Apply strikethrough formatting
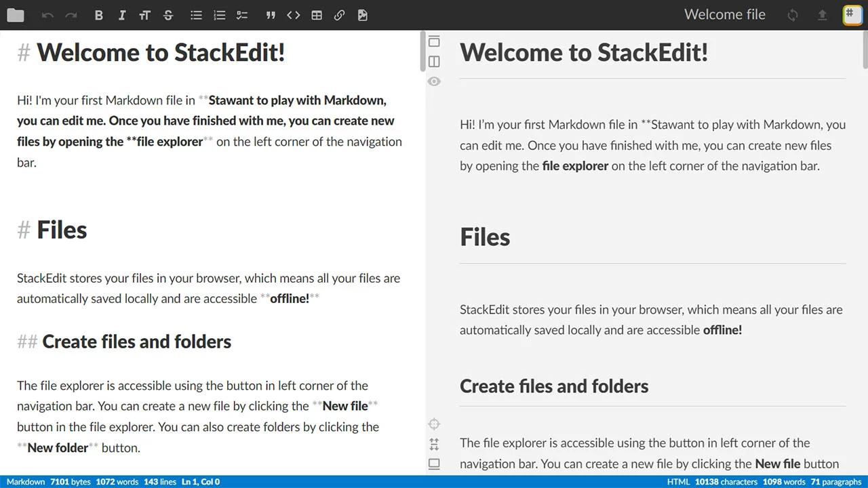 coord(168,15)
